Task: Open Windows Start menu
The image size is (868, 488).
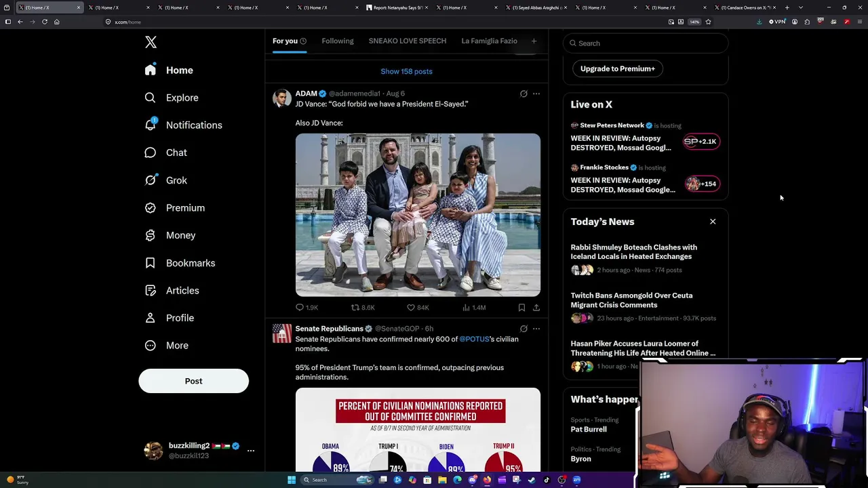Action: pos(292,480)
